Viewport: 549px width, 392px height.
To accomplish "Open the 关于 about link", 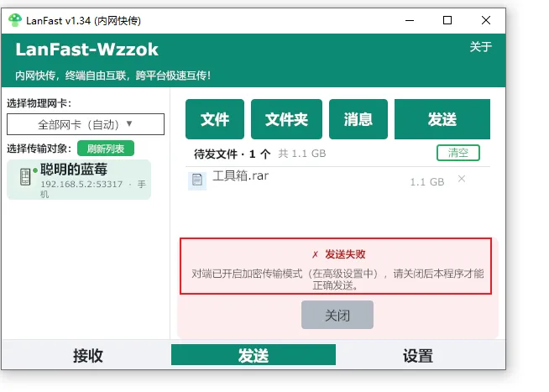I will pos(481,46).
